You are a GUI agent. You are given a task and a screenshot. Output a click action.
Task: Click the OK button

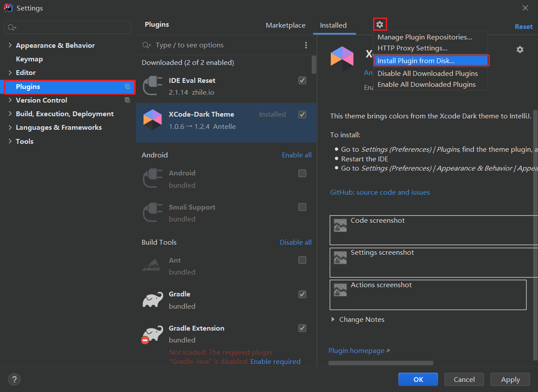pyautogui.click(x=418, y=379)
